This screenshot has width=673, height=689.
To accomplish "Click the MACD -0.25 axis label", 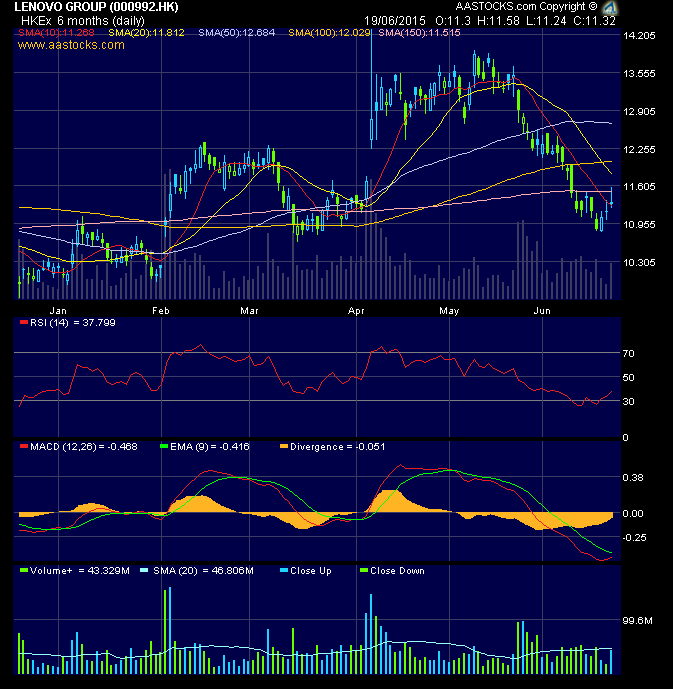I will click(633, 537).
